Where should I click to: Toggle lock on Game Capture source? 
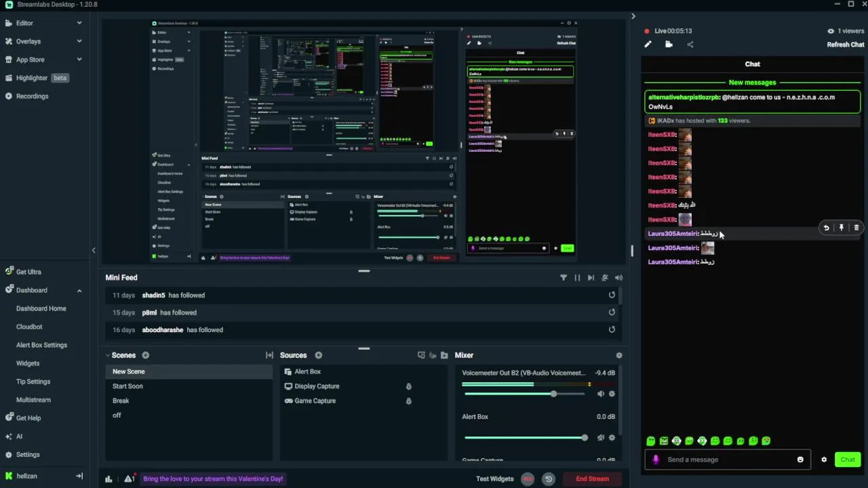click(x=408, y=401)
